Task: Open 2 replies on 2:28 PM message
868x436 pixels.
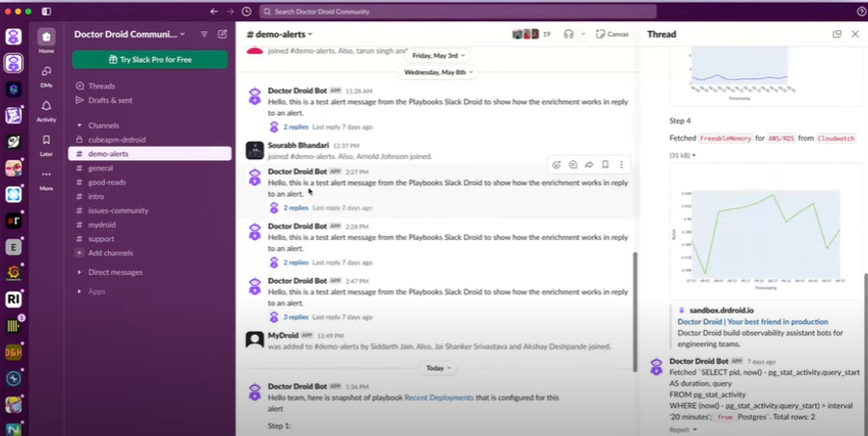Action: [x=296, y=262]
